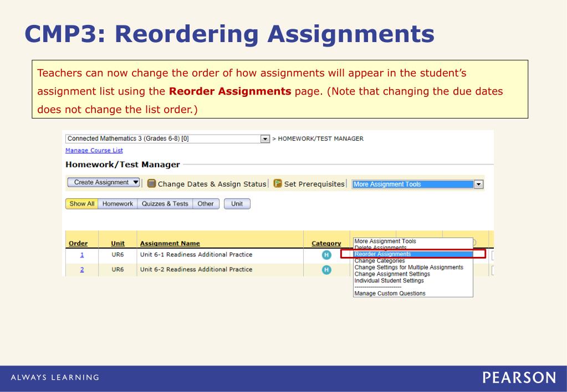Switch to the Other filter tab

[206, 204]
